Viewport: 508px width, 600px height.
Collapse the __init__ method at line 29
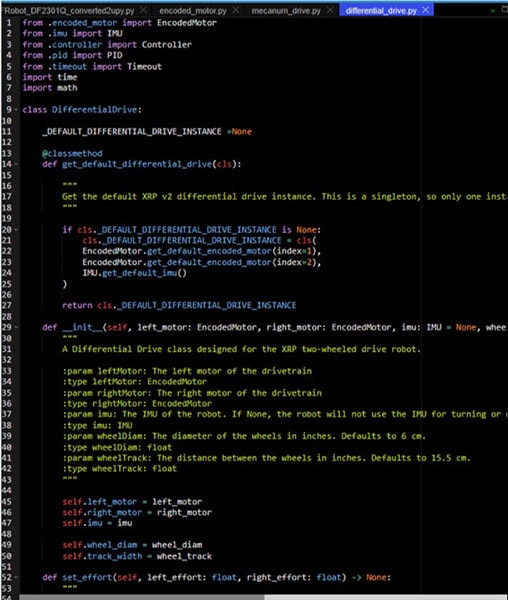tap(16, 328)
